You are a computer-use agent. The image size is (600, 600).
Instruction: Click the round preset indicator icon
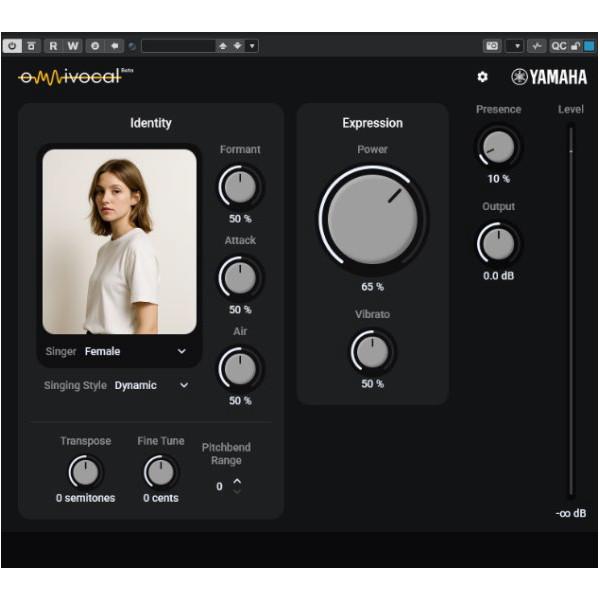point(132,47)
